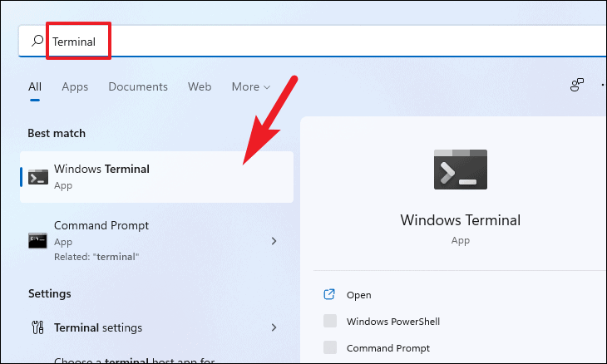Click the feedback/people icon at top right

pyautogui.click(x=577, y=85)
